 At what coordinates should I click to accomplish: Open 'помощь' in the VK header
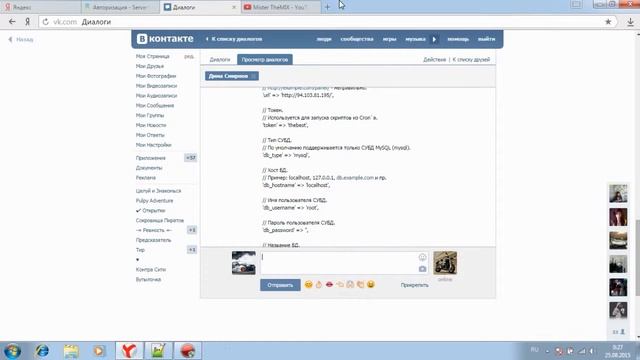pyautogui.click(x=458, y=39)
